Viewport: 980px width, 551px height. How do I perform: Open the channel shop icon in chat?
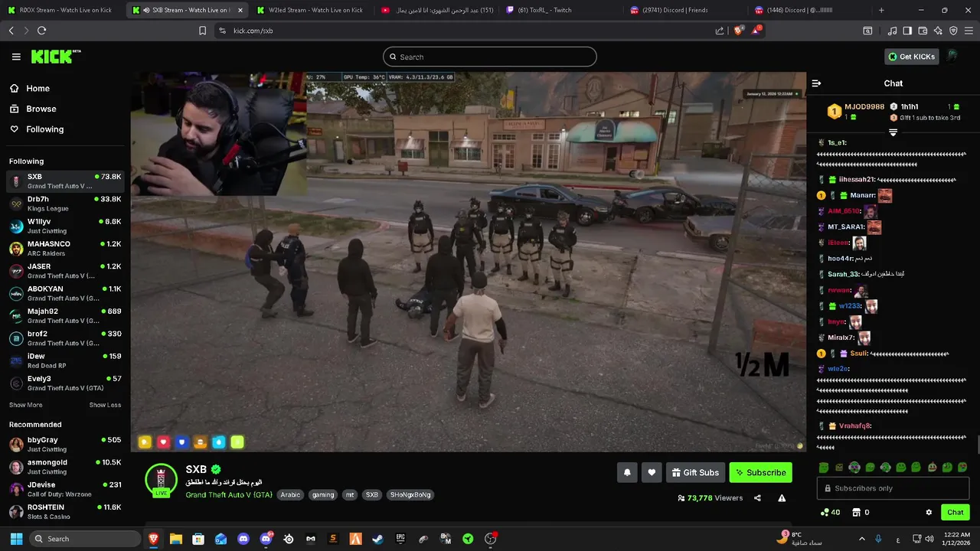857,513
